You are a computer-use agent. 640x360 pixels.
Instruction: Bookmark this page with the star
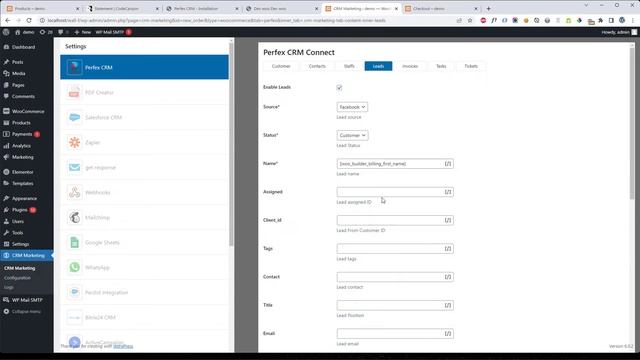click(470, 20)
